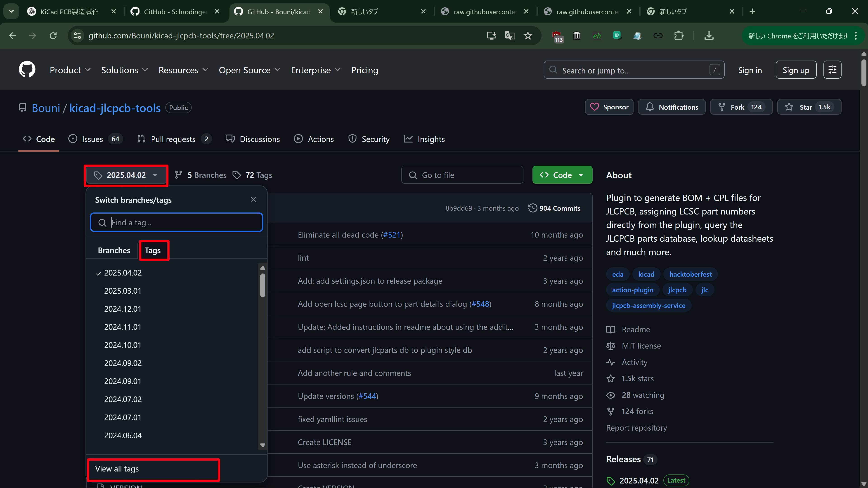
Task: Focus the Find a tag search field
Action: coord(177,222)
